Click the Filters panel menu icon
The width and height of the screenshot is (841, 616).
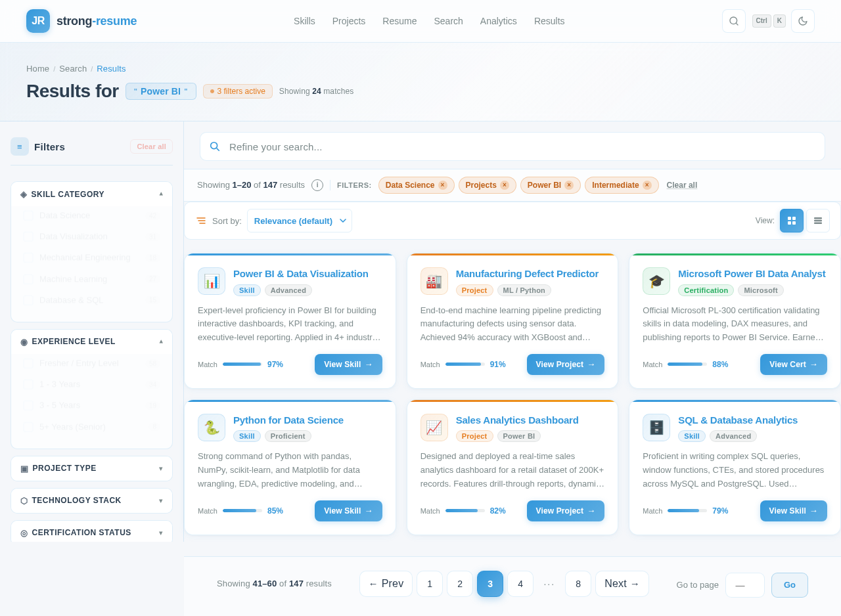(x=20, y=146)
